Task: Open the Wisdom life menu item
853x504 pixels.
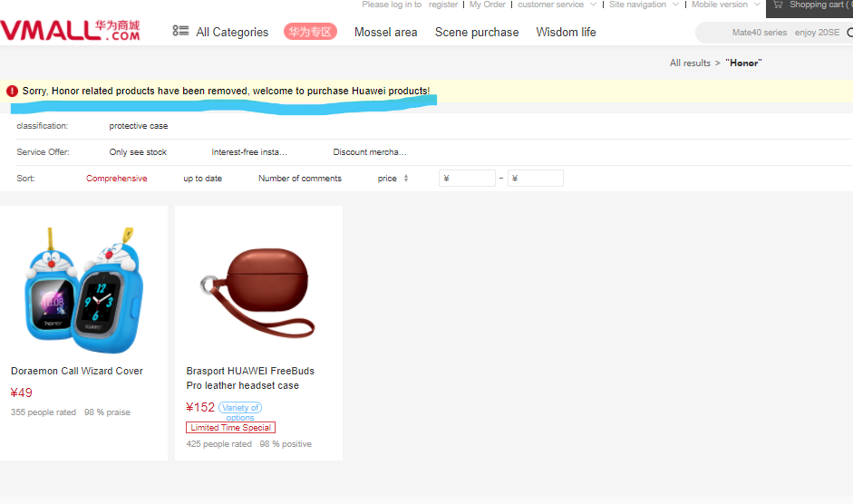Action: (x=566, y=32)
